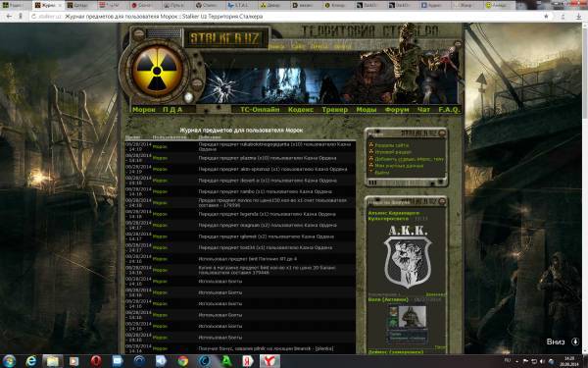Viewport: 588px width, 368px height.
Task: Go to the Кодекс section
Action: point(301,110)
